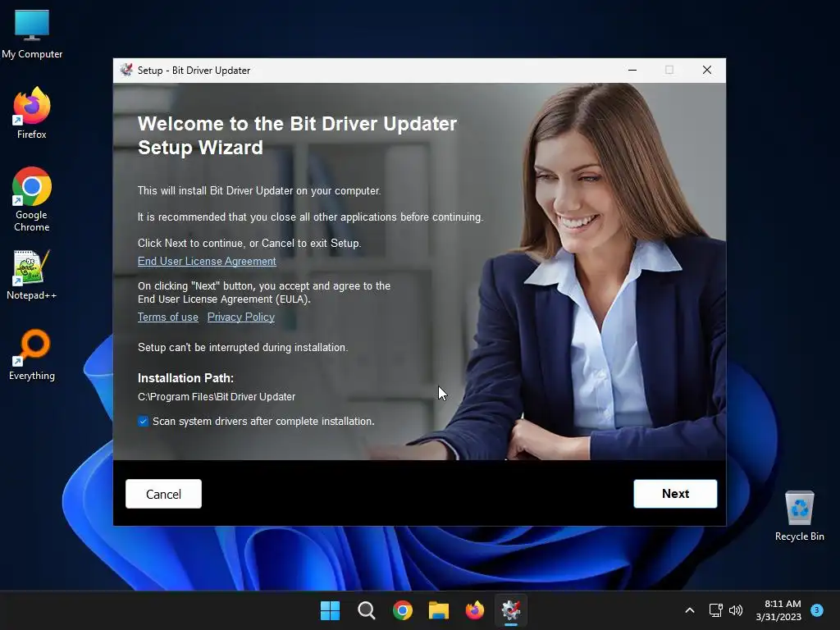Open Firefox from the taskbar
This screenshot has height=630, width=840.
(475, 610)
